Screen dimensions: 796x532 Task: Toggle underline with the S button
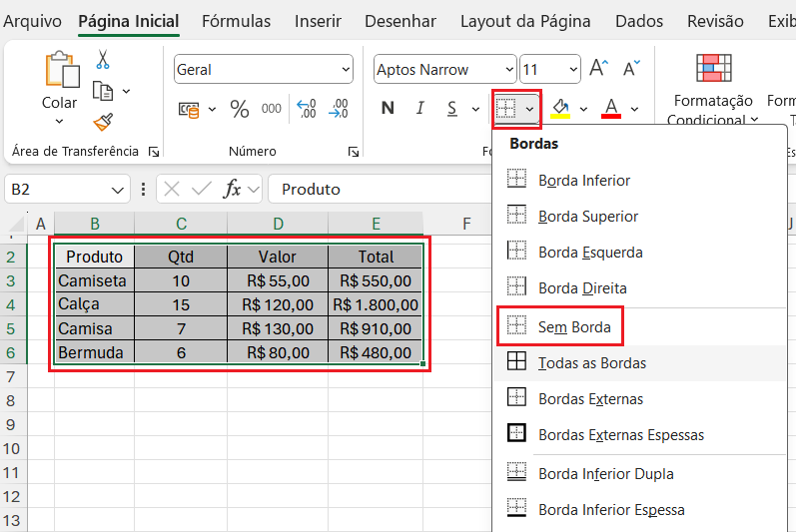[450, 109]
